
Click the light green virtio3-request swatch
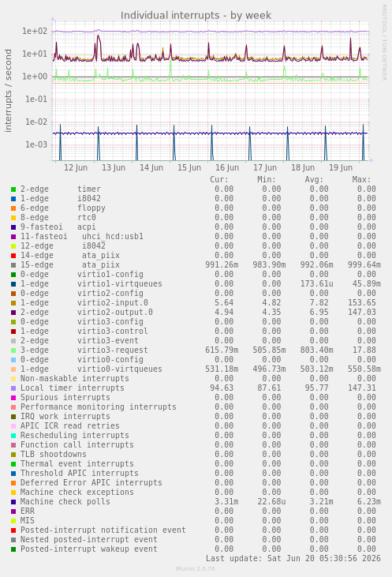coord(13,350)
